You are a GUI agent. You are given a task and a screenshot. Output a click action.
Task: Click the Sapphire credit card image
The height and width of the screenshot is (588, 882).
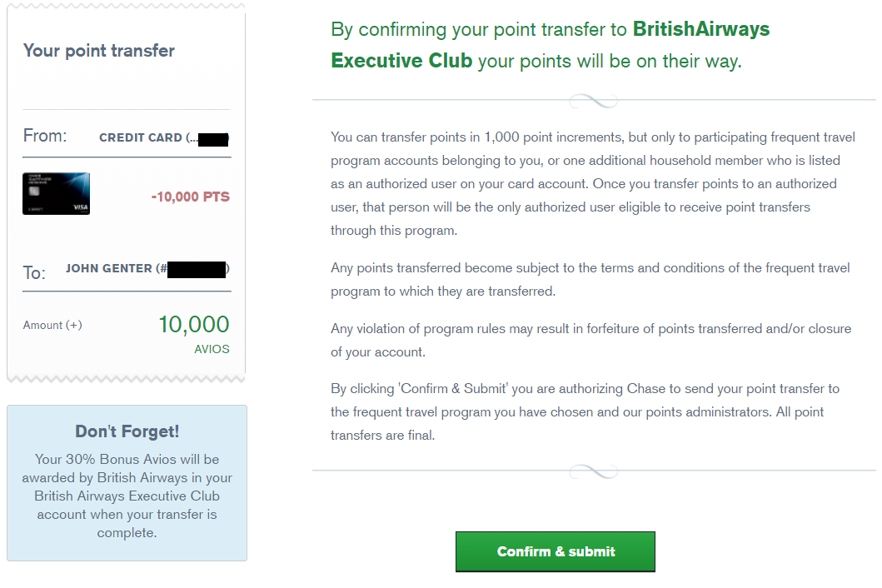click(56, 194)
